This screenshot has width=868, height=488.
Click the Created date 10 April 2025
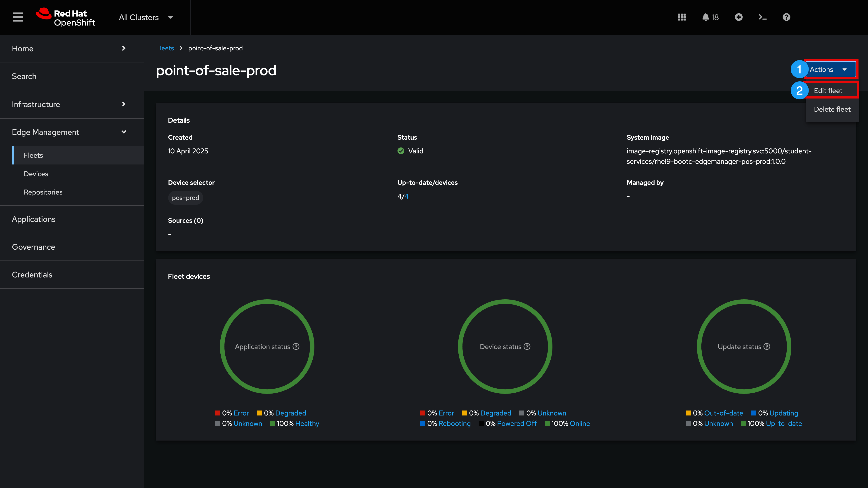[188, 151]
